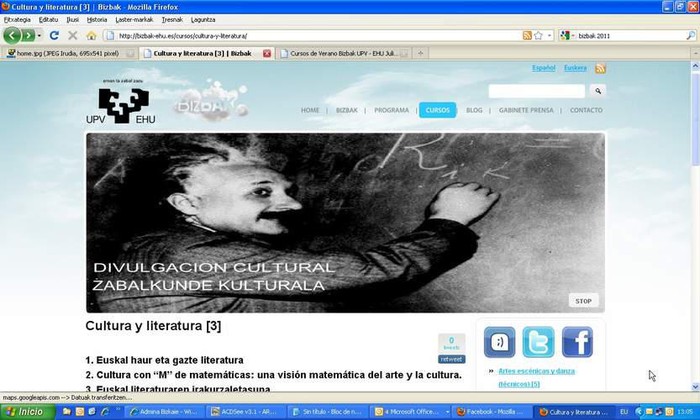Open GABINETE PRENSA in the site navigation
This screenshot has height=420, width=700.
[x=526, y=110]
